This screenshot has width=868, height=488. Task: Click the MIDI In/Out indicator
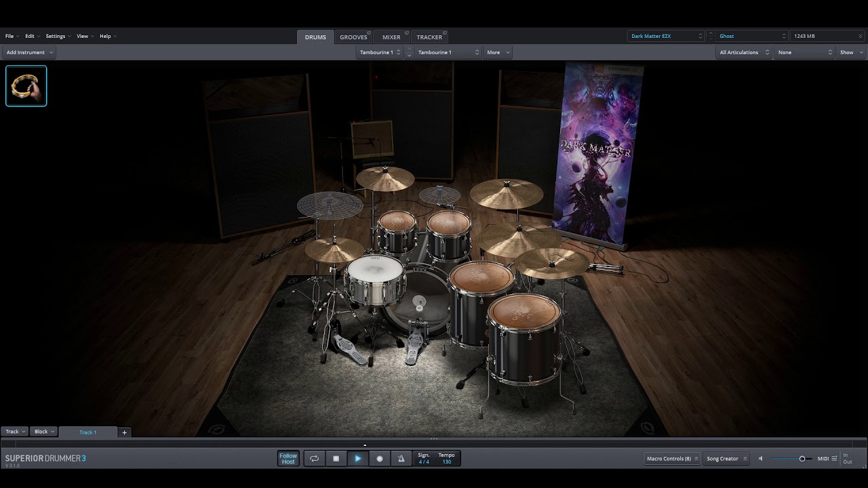(x=847, y=459)
